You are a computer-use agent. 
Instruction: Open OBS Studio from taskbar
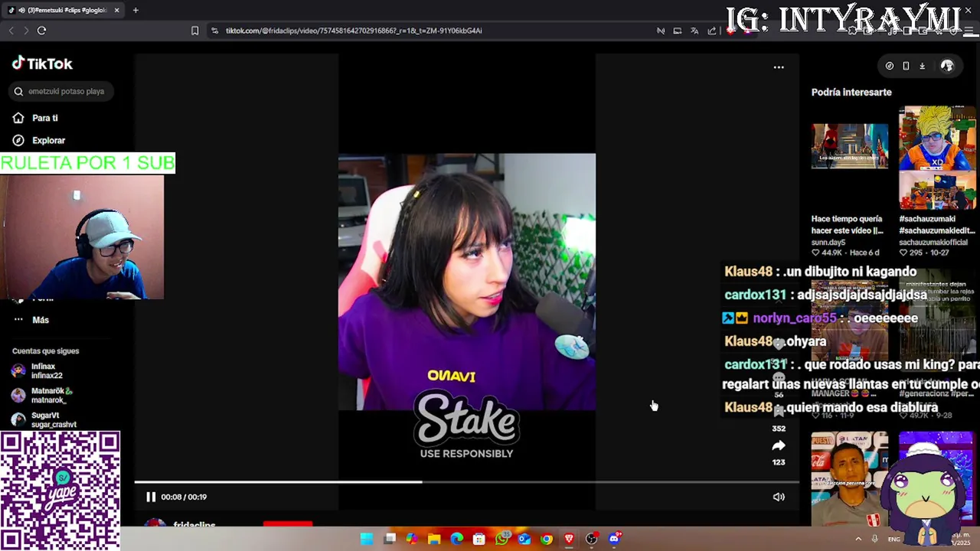(591, 539)
